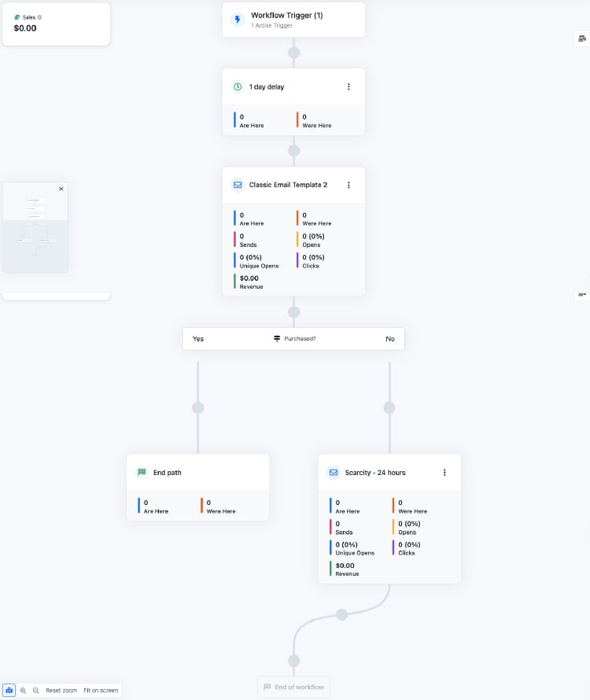Click the add-step circle on the Yes branch
This screenshot has height=700, width=590.
point(198,407)
